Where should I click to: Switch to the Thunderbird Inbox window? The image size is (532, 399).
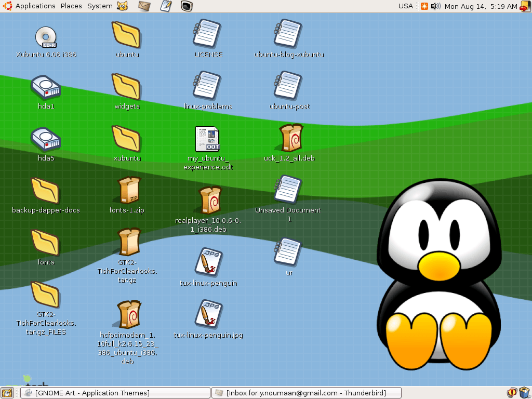coord(307,393)
